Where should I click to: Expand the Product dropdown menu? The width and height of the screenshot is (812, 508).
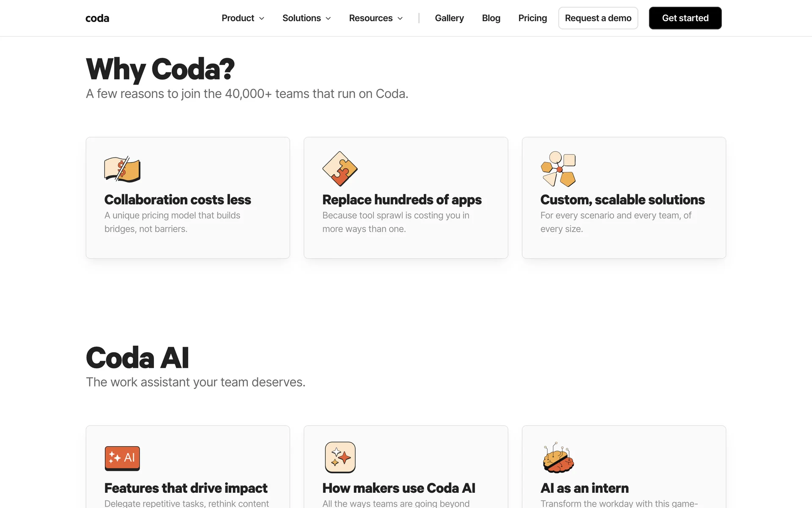coord(243,18)
